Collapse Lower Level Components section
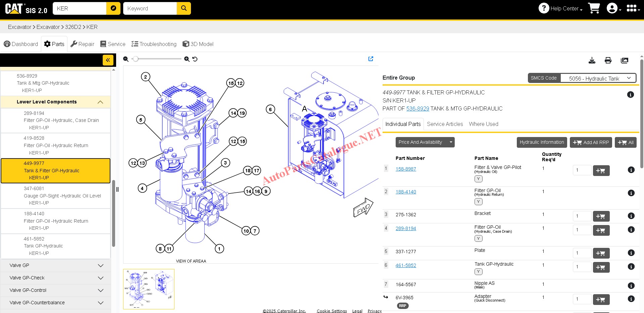The image size is (644, 313). pos(100,102)
